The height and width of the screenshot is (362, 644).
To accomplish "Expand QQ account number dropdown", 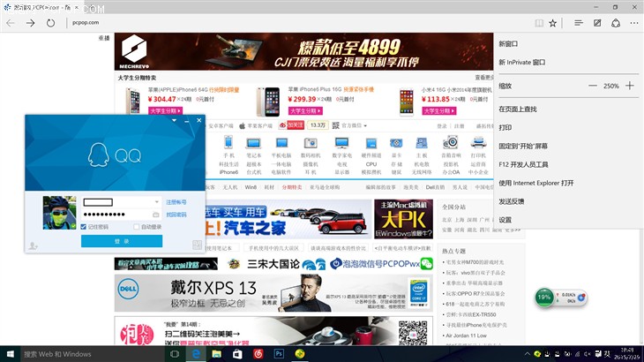I will click(156, 202).
